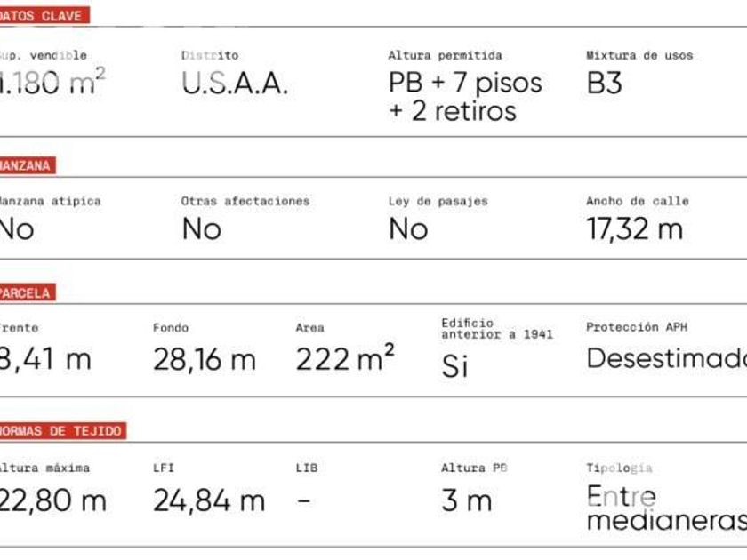
Task: Click the Protección APH Desestimado value
Action: pos(666,358)
